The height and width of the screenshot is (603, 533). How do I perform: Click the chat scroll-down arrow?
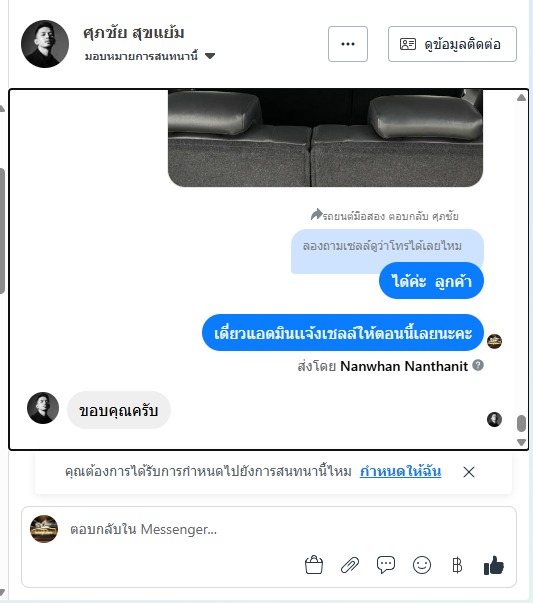click(521, 442)
